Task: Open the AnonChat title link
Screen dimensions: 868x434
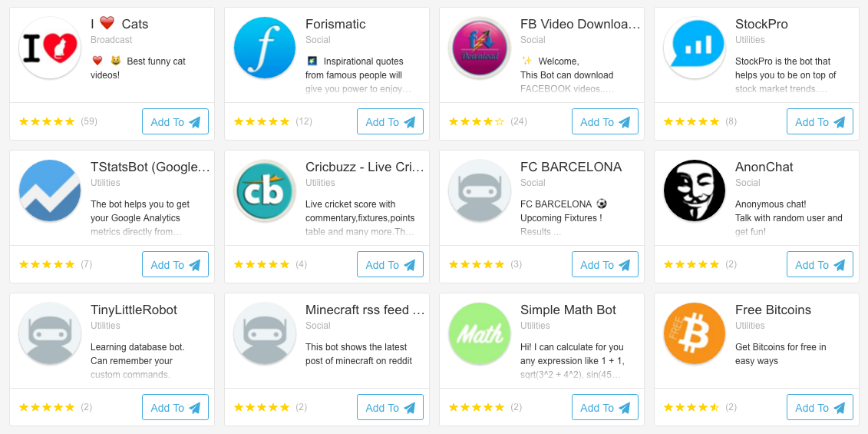Action: (x=764, y=167)
